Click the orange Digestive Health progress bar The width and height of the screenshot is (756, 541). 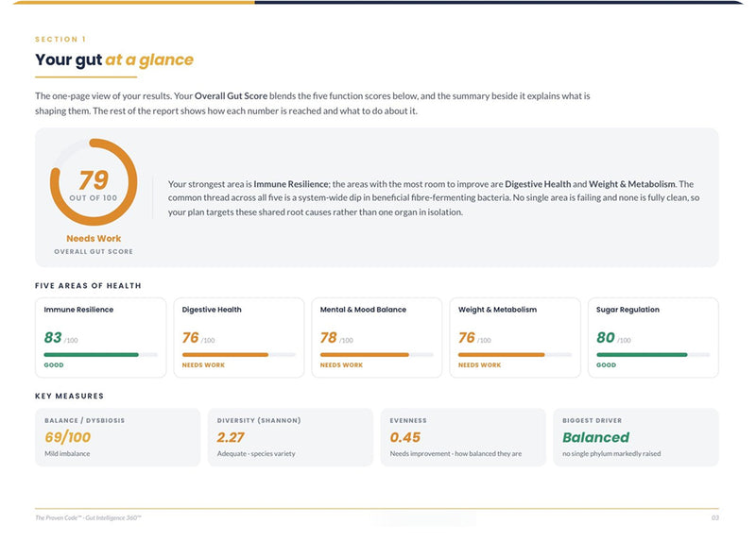(x=225, y=355)
